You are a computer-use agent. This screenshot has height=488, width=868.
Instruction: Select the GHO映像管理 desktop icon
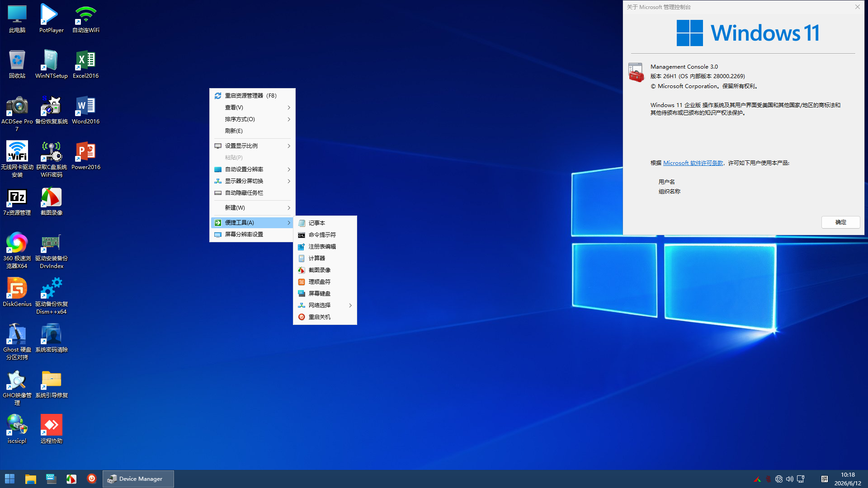coord(17,387)
